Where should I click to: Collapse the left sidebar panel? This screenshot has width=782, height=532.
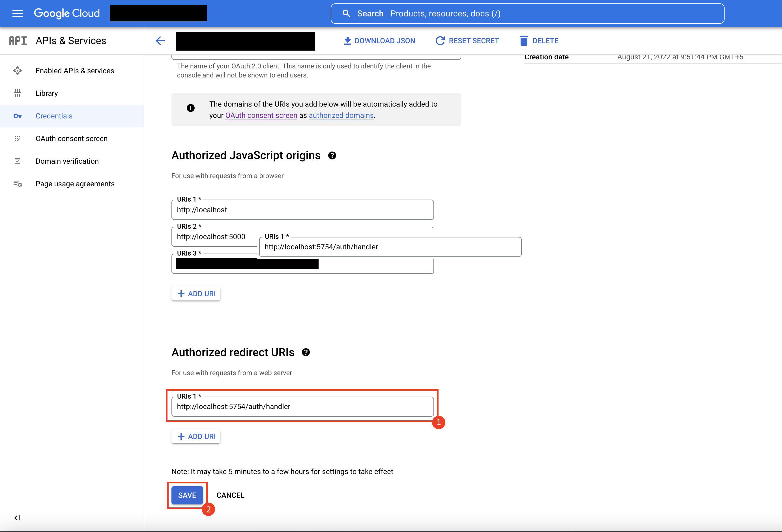pos(17,518)
